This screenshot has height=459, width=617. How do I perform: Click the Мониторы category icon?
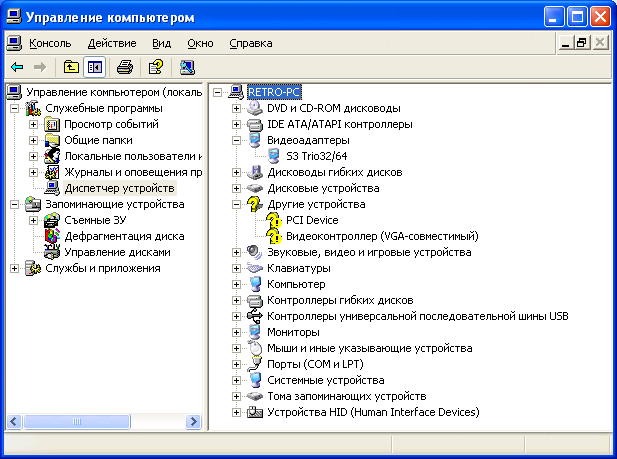pyautogui.click(x=255, y=332)
